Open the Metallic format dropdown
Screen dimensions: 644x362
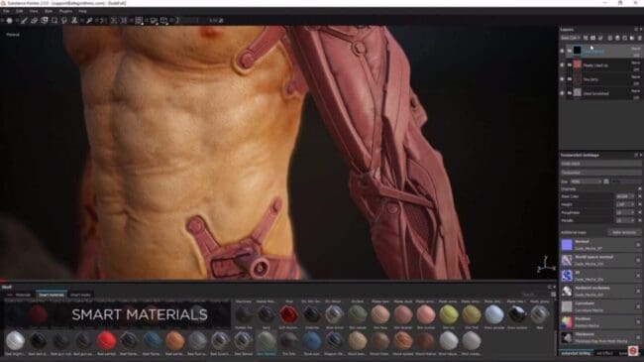[625, 220]
